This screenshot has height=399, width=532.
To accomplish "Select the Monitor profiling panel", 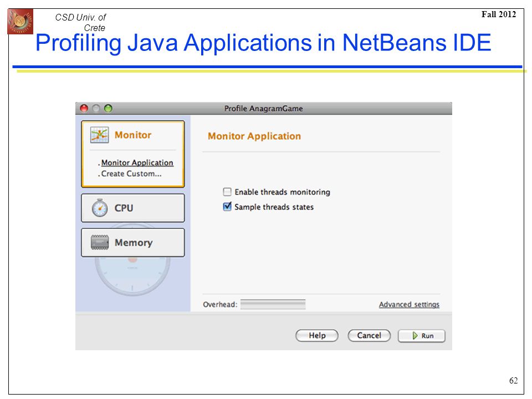I will tap(133, 154).
